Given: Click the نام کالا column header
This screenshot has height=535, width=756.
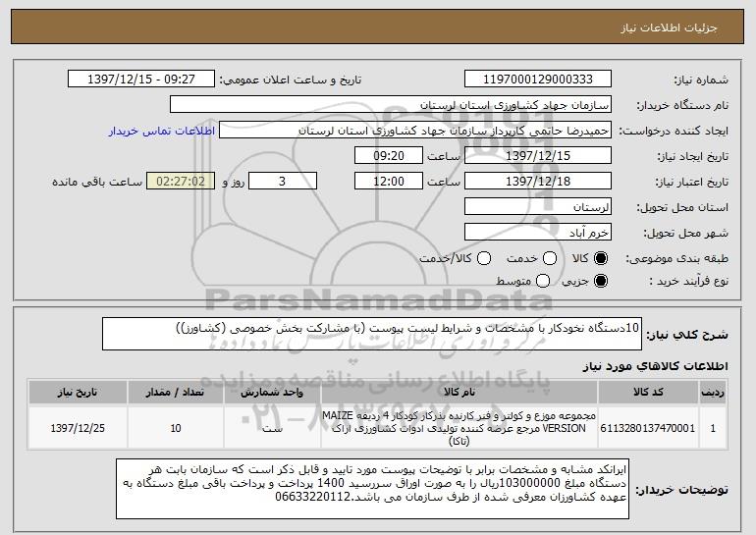Looking at the screenshot, I should click(x=459, y=393).
